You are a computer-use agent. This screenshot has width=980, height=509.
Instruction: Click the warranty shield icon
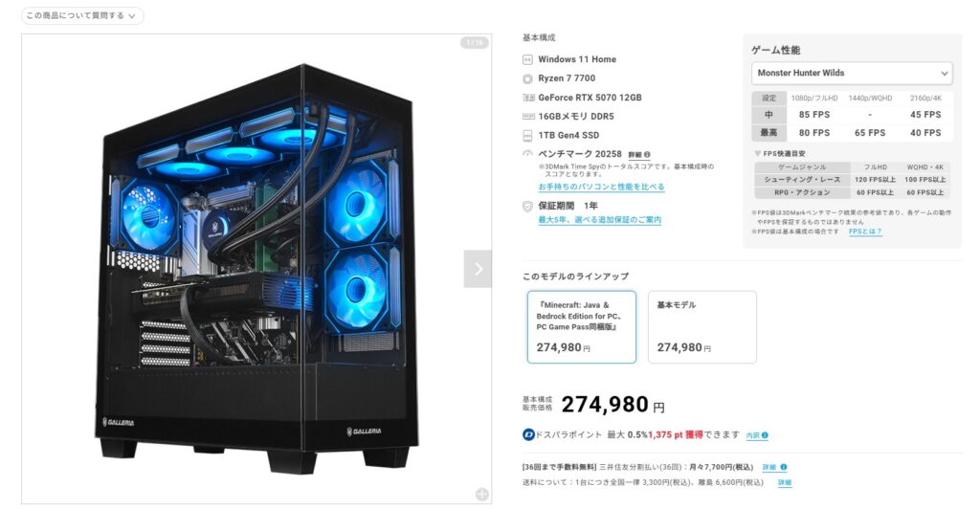pyautogui.click(x=527, y=206)
